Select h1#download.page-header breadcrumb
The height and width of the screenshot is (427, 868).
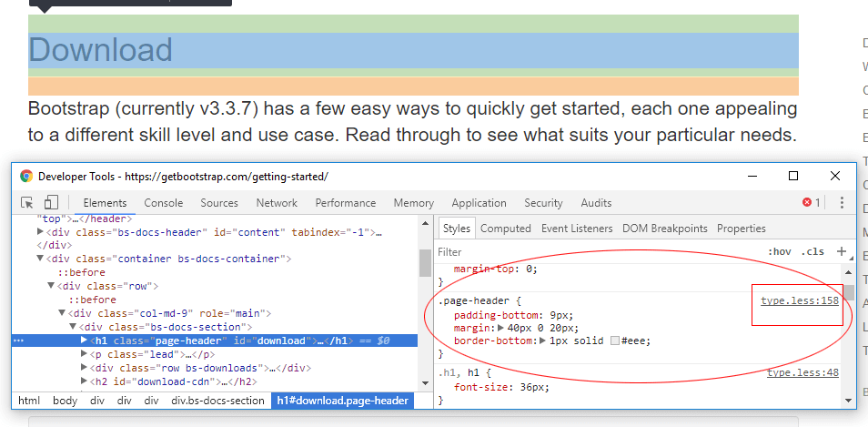(343, 401)
